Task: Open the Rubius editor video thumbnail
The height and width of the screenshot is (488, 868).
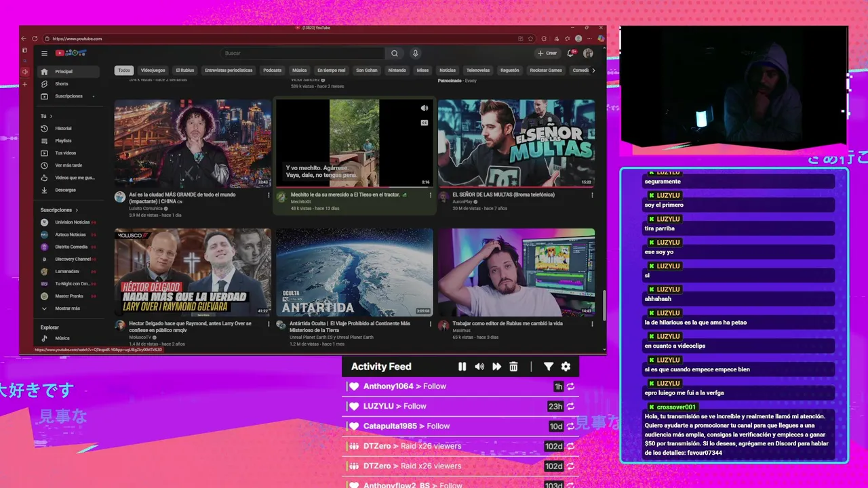Action: [x=517, y=272]
